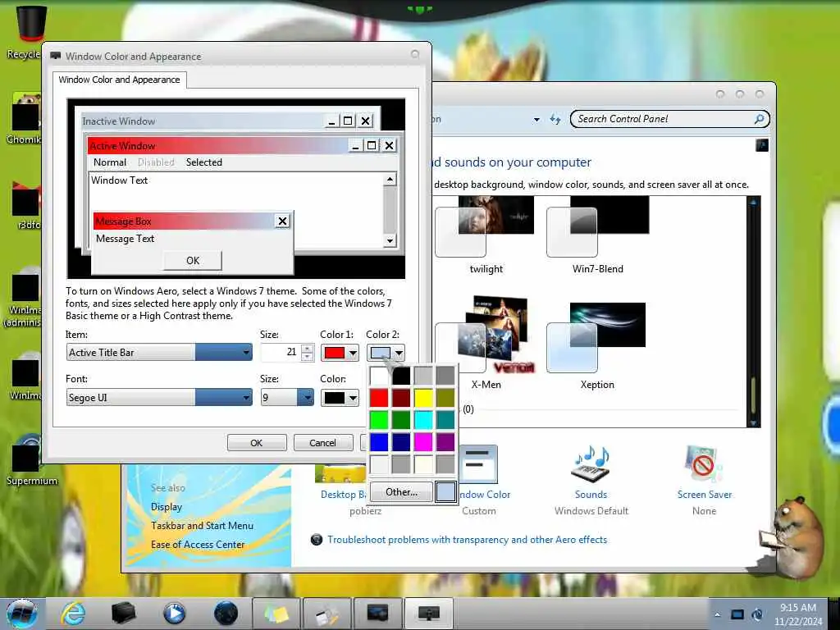
Task: Click Disabled in the preview menu
Action: pyautogui.click(x=156, y=162)
